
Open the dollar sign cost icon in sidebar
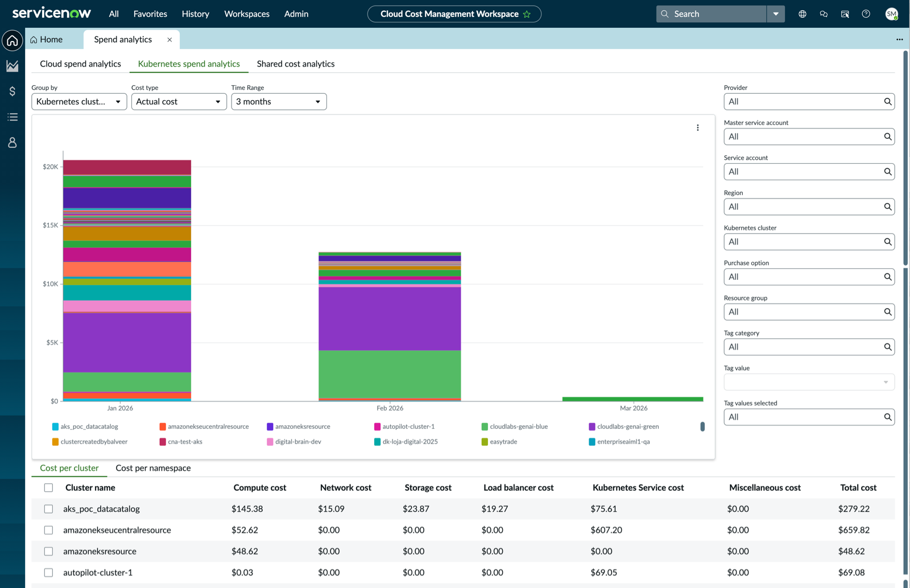(x=13, y=91)
